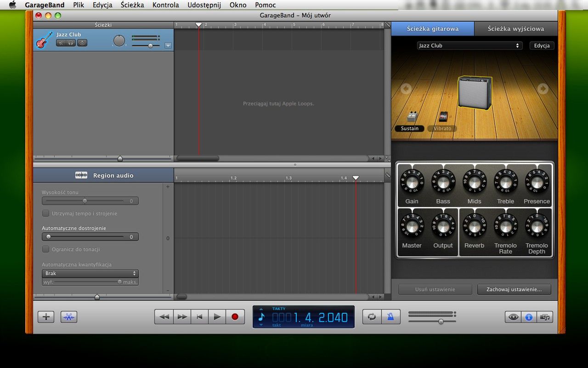Toggle the metronome on or off
Image resolution: width=588 pixels, height=368 pixels.
390,317
